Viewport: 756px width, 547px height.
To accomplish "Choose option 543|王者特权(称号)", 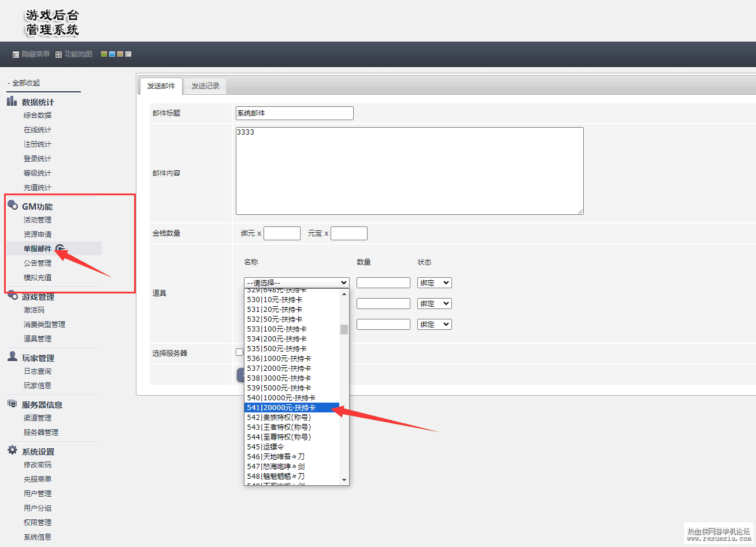I will coord(292,427).
